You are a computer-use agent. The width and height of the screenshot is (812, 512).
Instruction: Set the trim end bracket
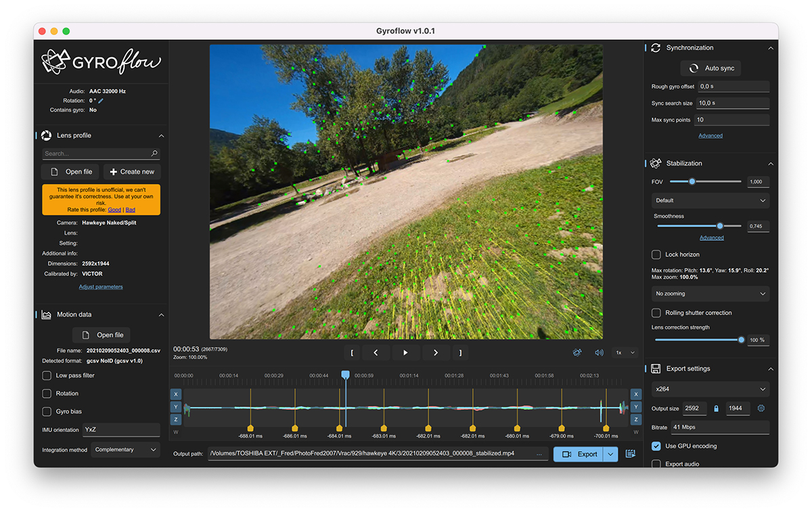pos(460,352)
